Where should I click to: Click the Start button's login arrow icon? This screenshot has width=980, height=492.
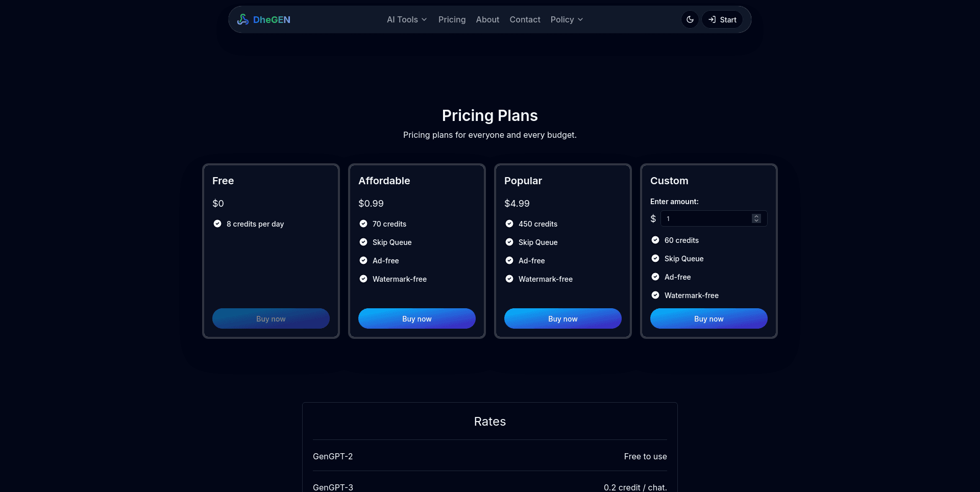[x=712, y=19]
